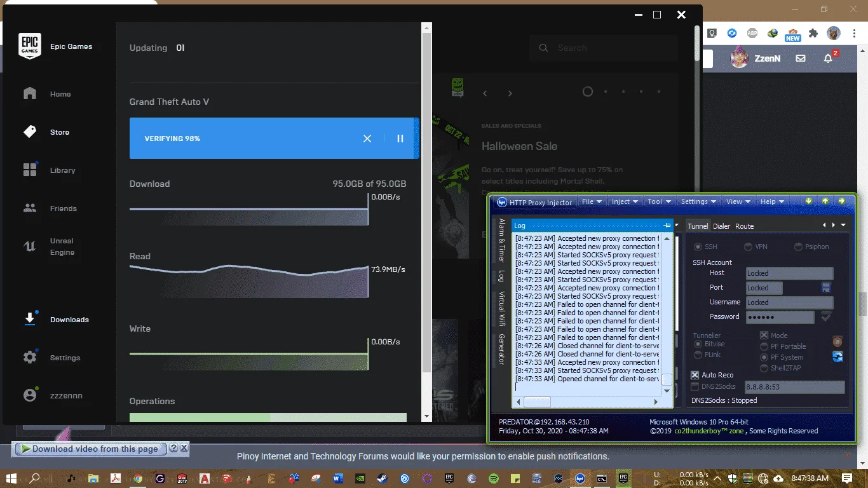This screenshot has width=868, height=488.
Task: Switch to the Dialer tab
Action: (721, 226)
